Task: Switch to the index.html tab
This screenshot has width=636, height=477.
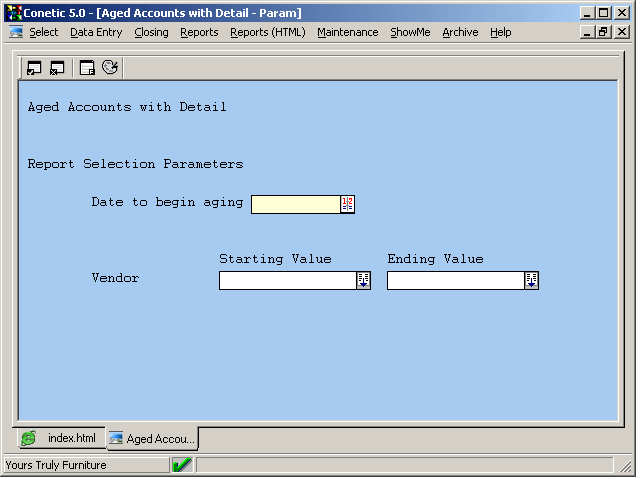Action: click(x=61, y=439)
